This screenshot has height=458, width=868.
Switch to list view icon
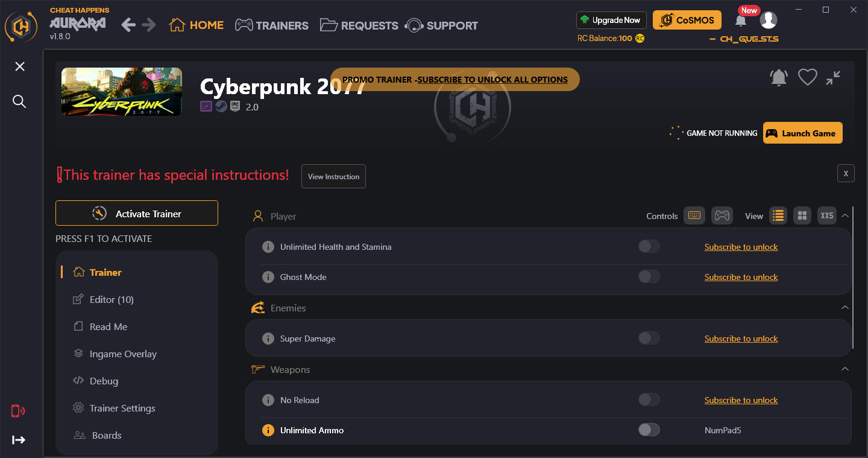[x=778, y=215]
